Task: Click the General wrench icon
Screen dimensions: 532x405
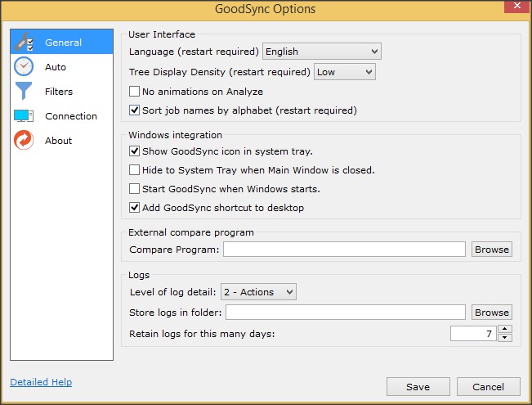Action: (24, 42)
